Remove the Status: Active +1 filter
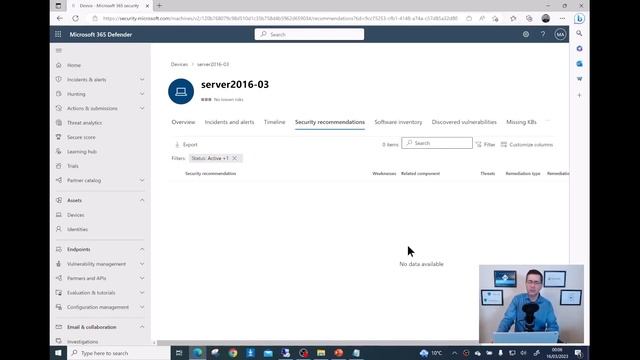The image size is (640, 360). [234, 158]
